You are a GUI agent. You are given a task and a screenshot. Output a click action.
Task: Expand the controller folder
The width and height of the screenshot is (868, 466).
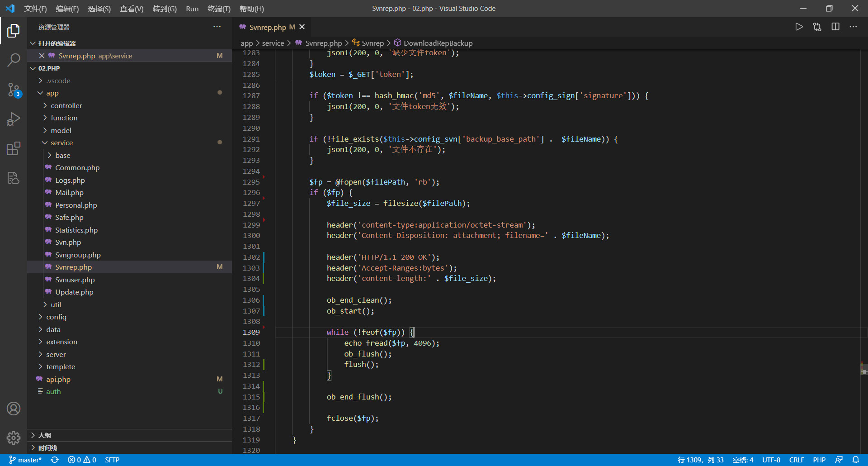click(x=66, y=105)
